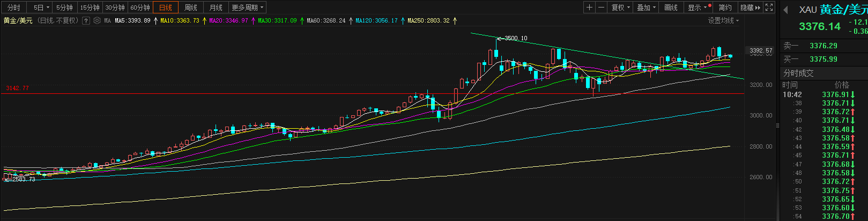
Task: Click the 卖一 ask price 3376.29
Action: (824, 46)
